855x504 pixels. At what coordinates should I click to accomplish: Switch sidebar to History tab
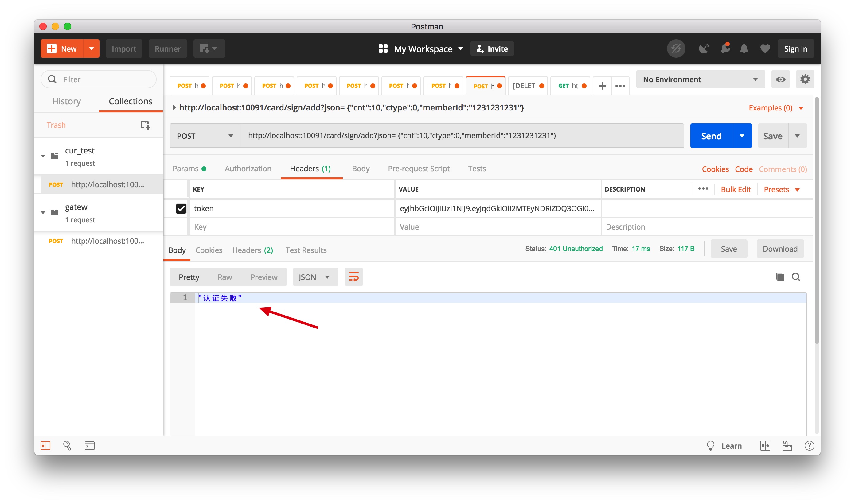(66, 101)
